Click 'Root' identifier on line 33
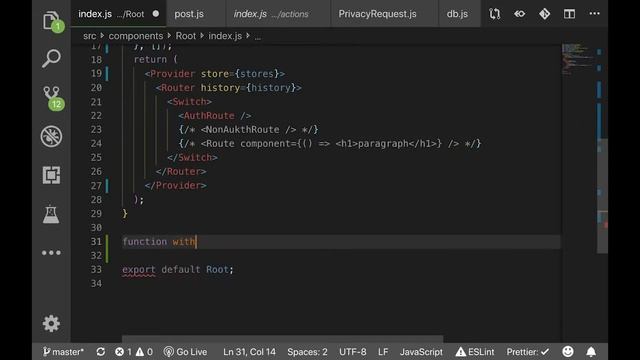This screenshot has width=640, height=360. click(x=217, y=270)
